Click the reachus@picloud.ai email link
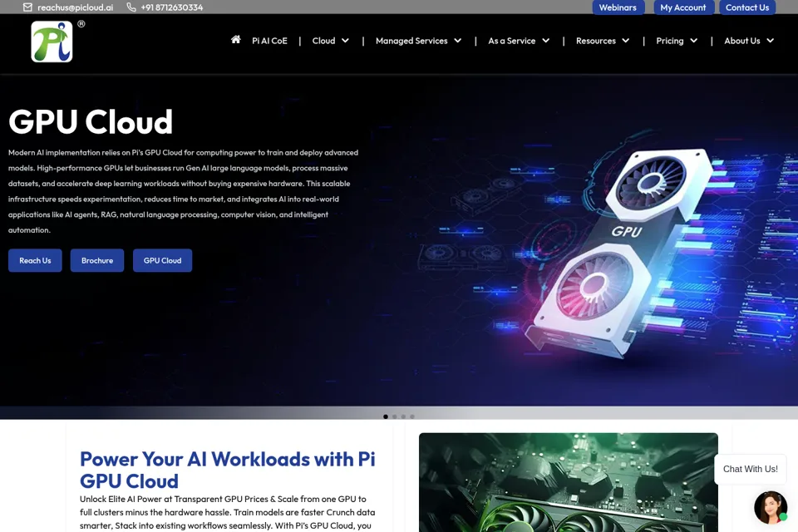The height and width of the screenshot is (532, 798). (x=76, y=7)
